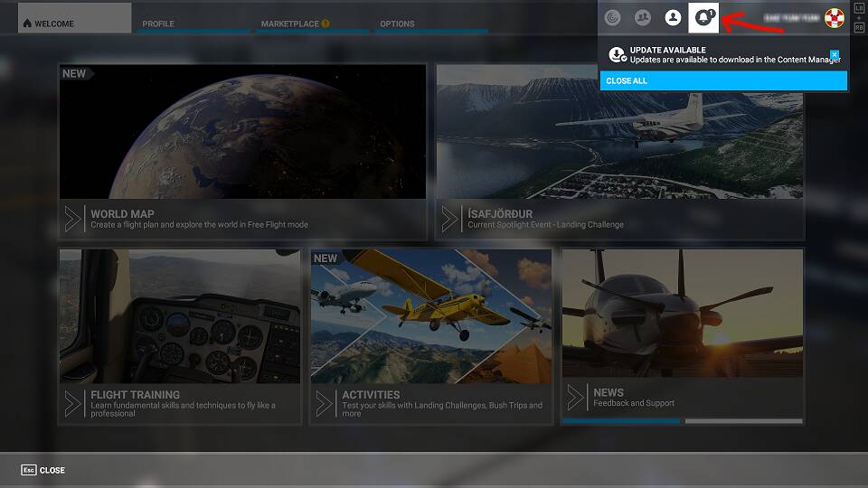
Task: Click the Esc Close button at bottom
Action: 43,470
